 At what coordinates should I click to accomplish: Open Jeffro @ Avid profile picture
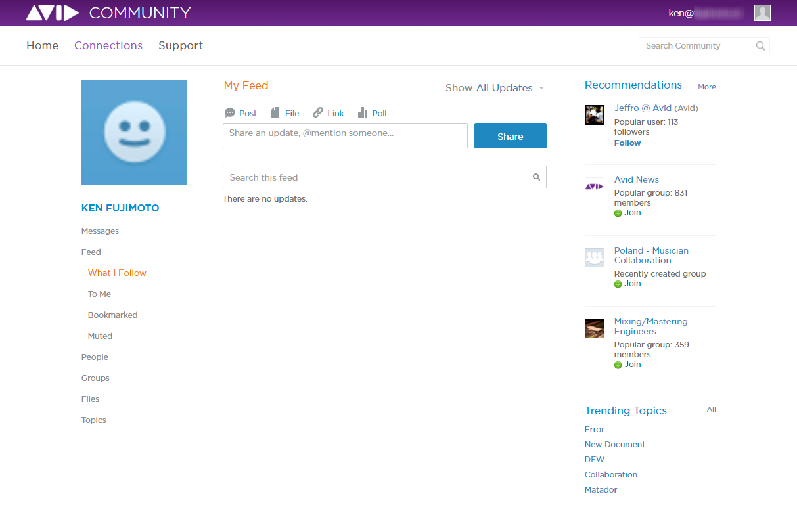(x=595, y=115)
